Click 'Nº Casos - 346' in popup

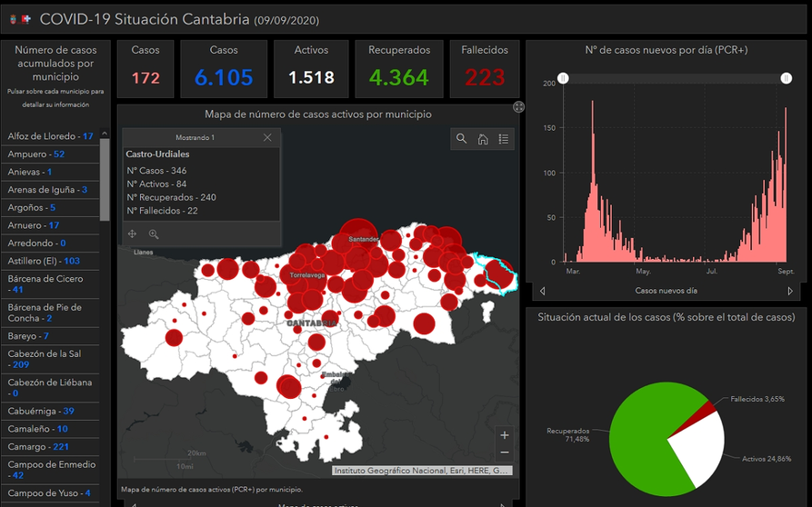pos(156,170)
